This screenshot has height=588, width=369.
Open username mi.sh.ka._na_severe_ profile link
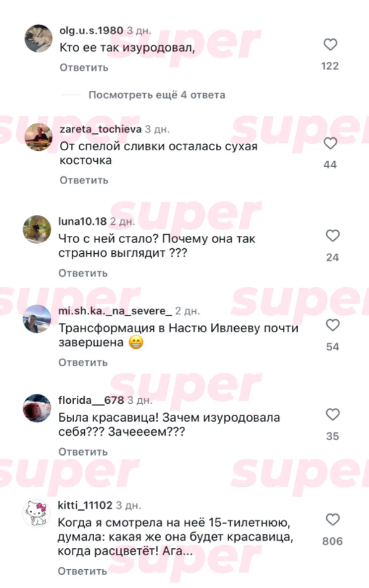click(115, 311)
